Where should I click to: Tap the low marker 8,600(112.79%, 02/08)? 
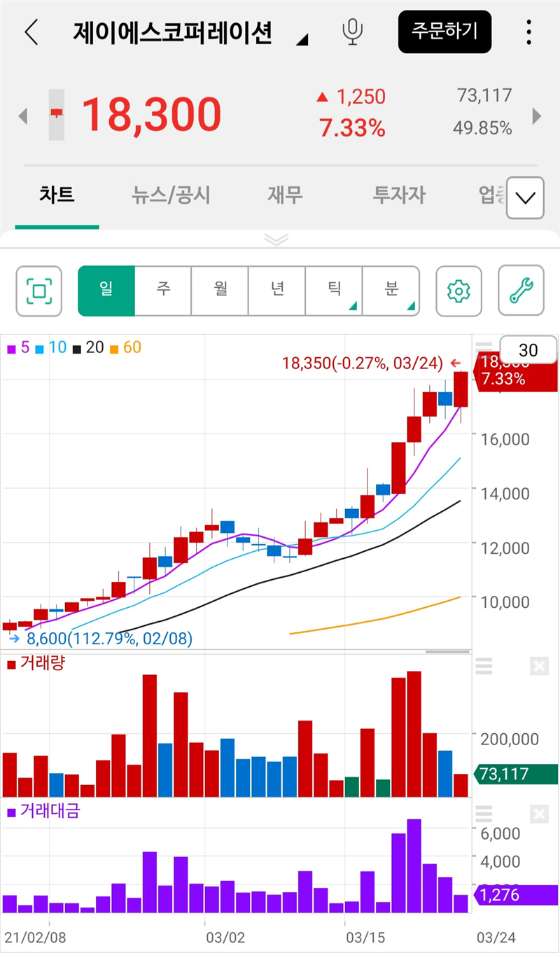pyautogui.click(x=109, y=638)
